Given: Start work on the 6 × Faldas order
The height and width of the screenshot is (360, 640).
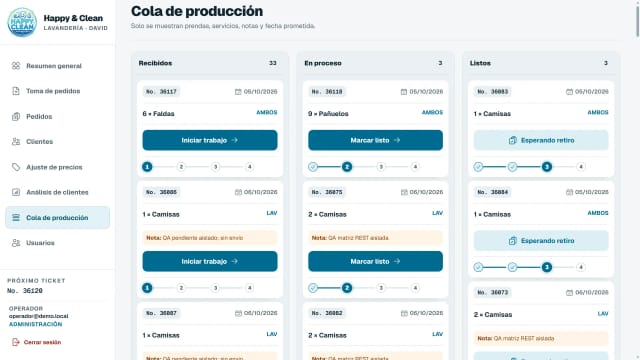Looking at the screenshot, I should pyautogui.click(x=210, y=140).
